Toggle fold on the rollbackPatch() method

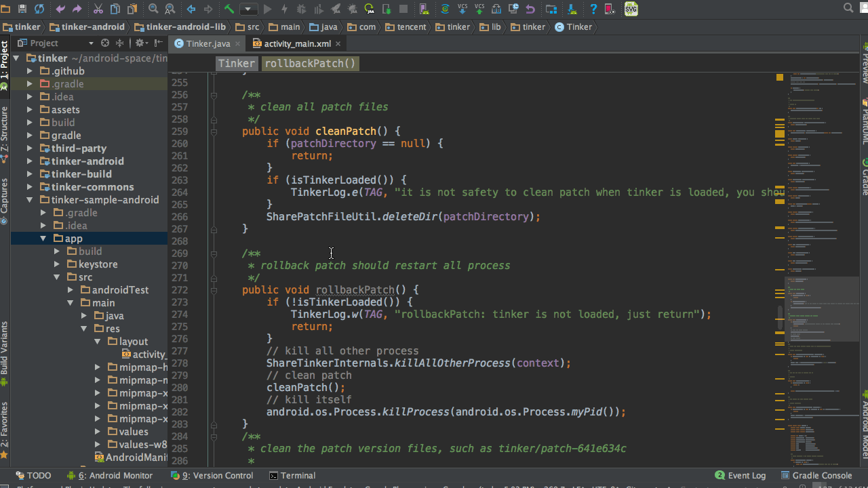214,290
